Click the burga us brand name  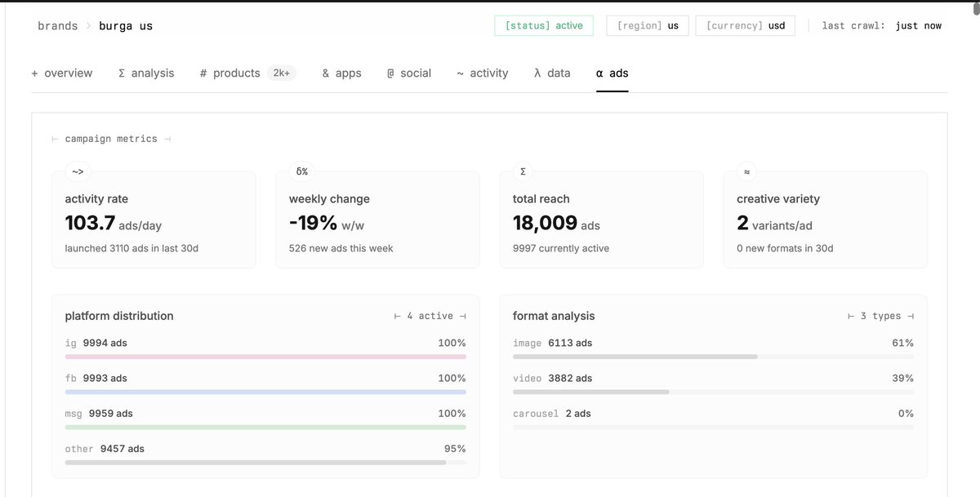point(126,25)
